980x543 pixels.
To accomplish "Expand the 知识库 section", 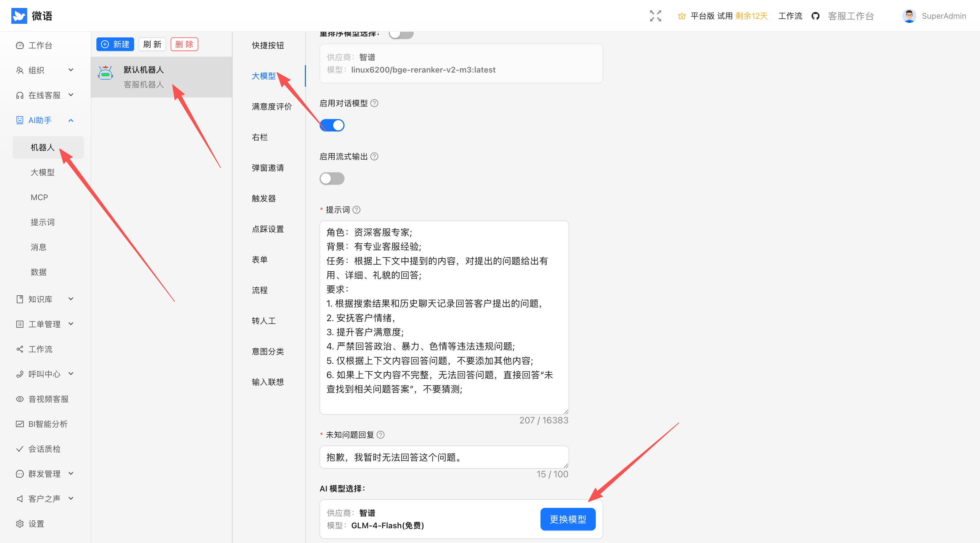I will click(x=71, y=299).
